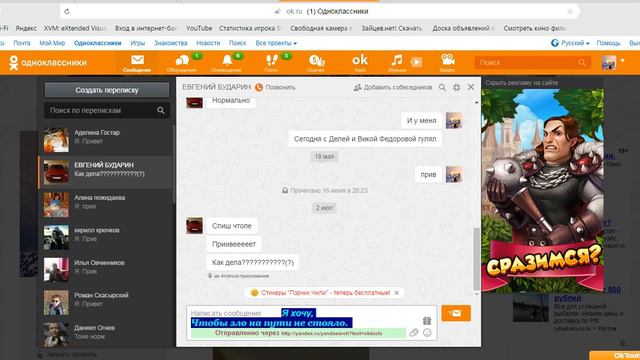Screen dimensions: 640x360
Task: Click Создать переписку button
Action: pos(107,90)
